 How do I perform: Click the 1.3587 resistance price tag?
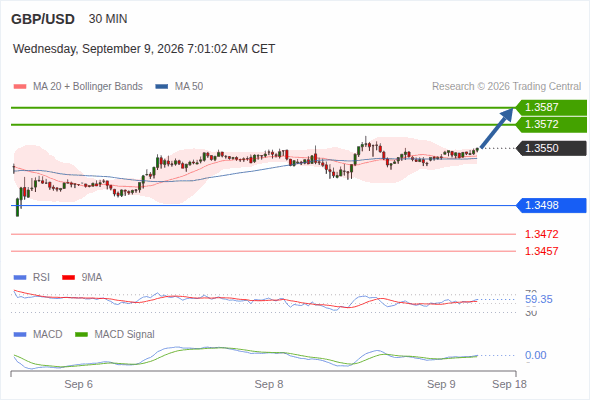click(x=551, y=108)
